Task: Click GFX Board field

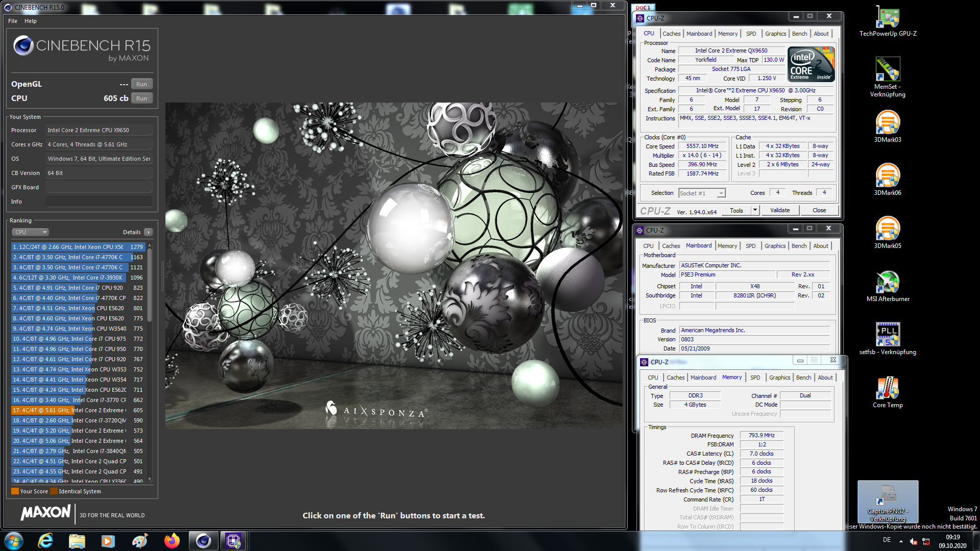Action: pos(99,187)
